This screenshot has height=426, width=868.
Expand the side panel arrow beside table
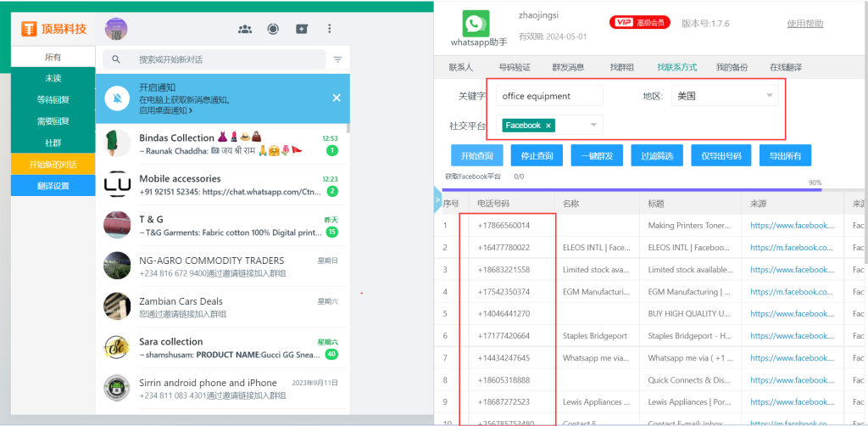tap(438, 200)
